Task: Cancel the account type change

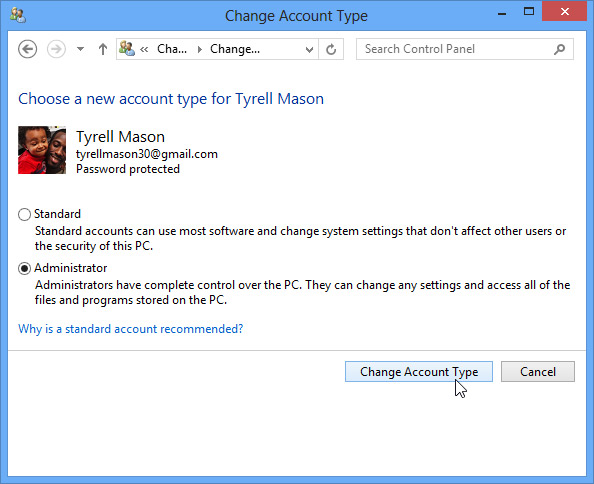Action: coord(538,372)
